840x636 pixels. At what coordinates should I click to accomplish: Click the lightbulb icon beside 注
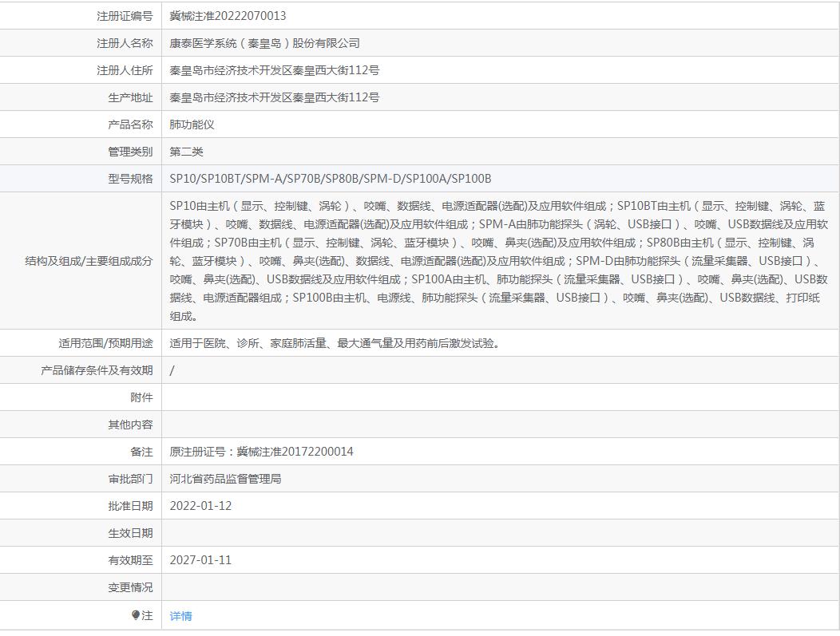pos(136,615)
